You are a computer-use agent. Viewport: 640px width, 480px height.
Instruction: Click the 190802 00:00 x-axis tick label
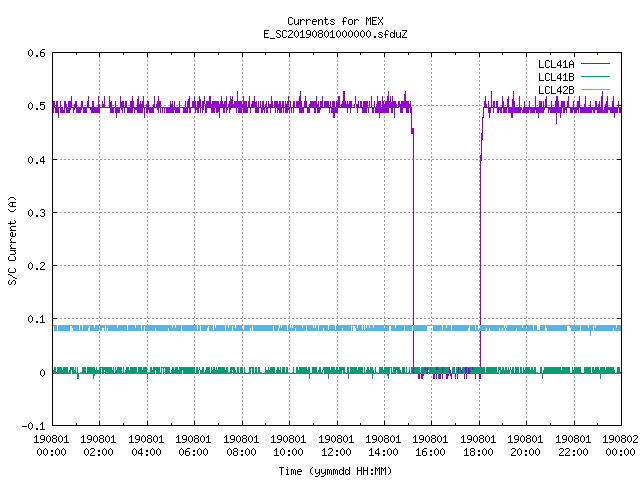[620, 446]
